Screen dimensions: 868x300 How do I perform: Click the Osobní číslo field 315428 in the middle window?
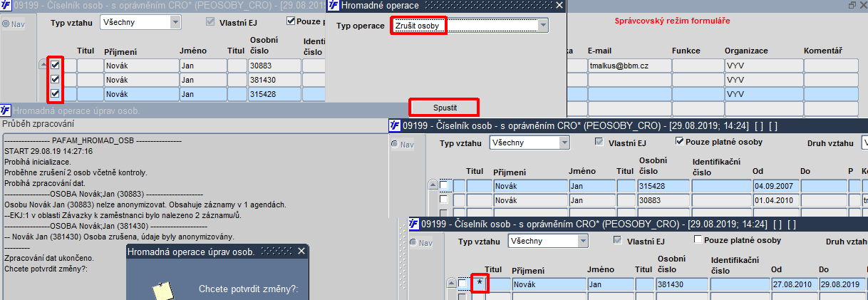[x=663, y=185]
